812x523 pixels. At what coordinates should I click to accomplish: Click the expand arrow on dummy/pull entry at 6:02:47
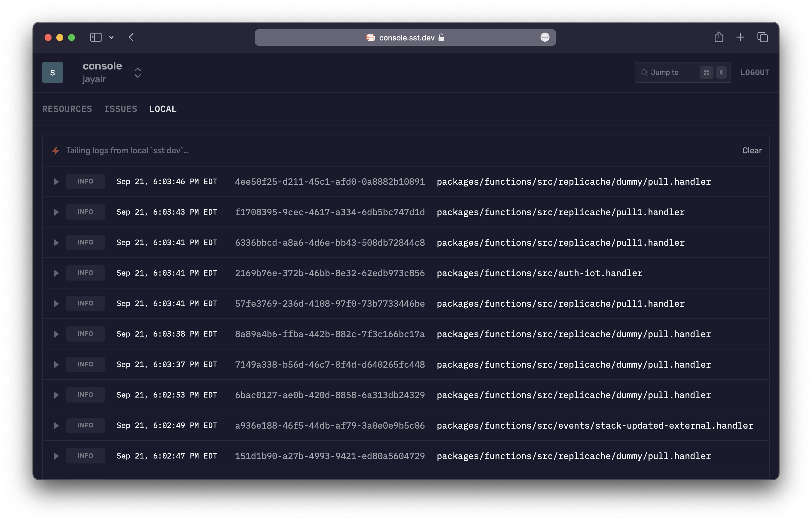tap(55, 456)
